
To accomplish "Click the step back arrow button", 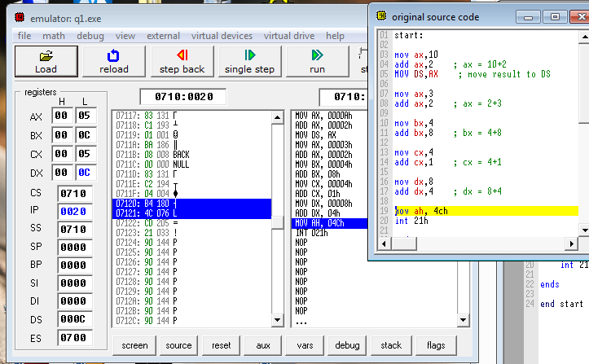I will coord(182,61).
